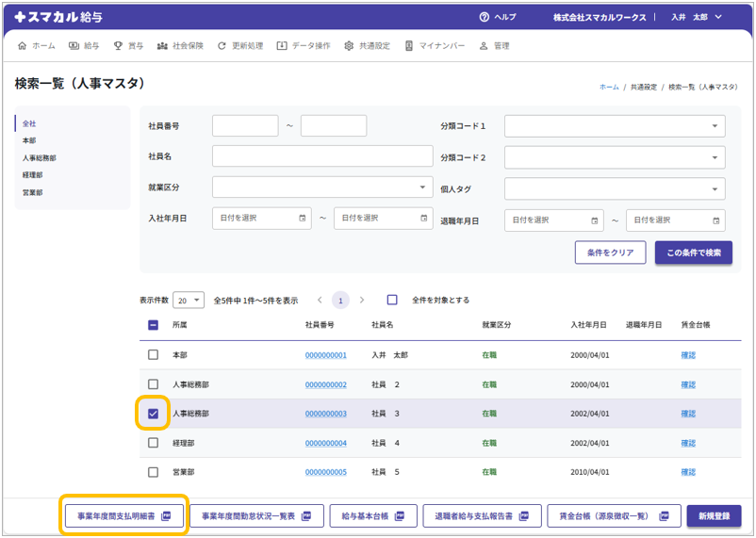Check the 営業部 row checkbox
This screenshot has width=756, height=538.
pyautogui.click(x=153, y=472)
